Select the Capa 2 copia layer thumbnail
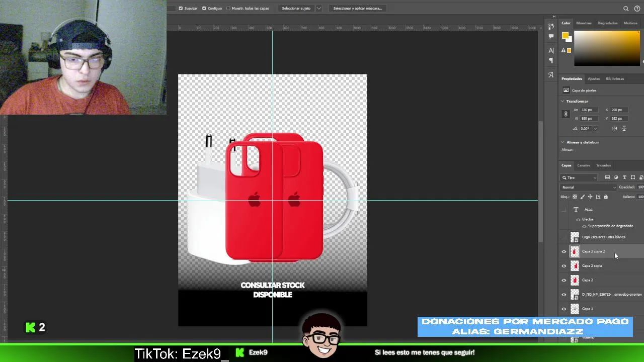 575,266
